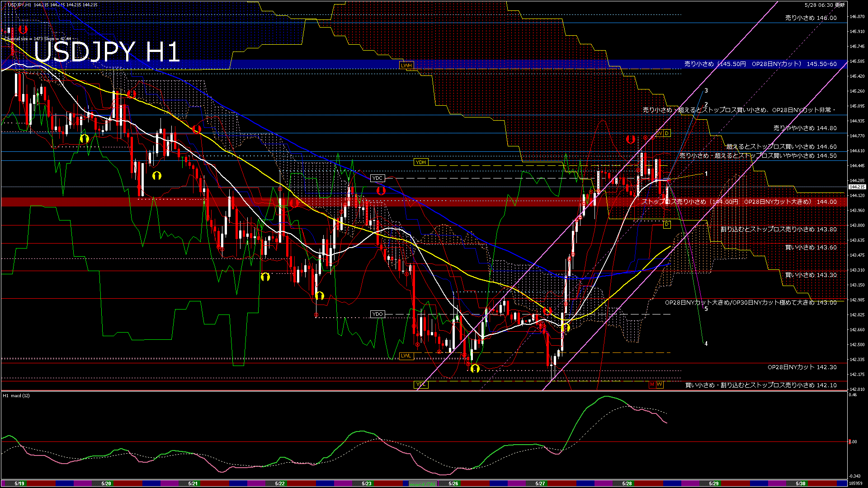The image size is (868, 488).
Task: Click the 'OP30日NYカット極めて大きめ 143.00' annotation
Action: tap(751, 303)
